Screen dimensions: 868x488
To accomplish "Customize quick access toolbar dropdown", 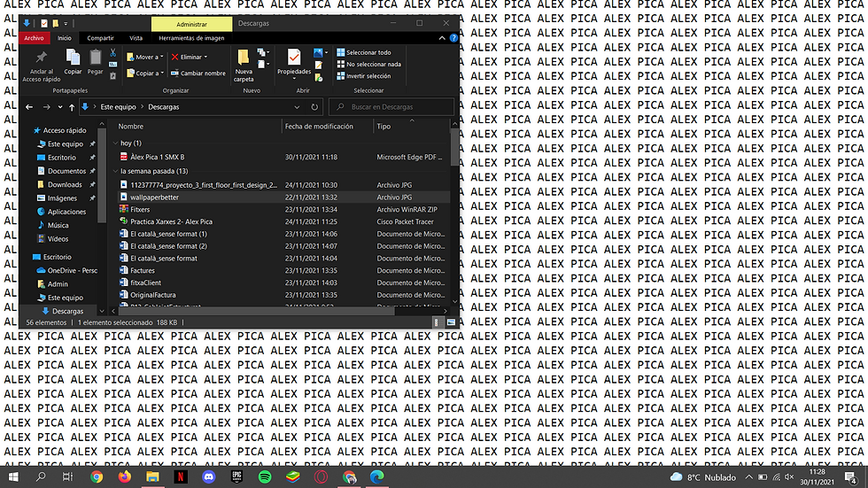I will click(66, 24).
